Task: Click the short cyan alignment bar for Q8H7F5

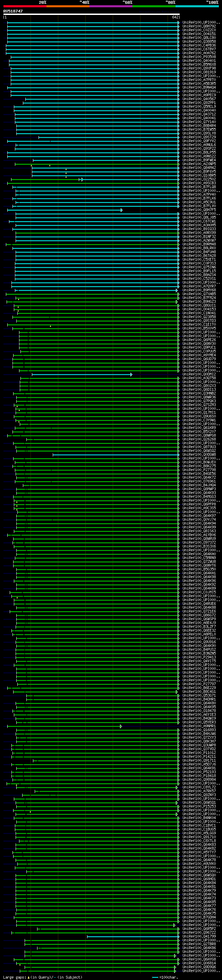Action: point(65,210)
